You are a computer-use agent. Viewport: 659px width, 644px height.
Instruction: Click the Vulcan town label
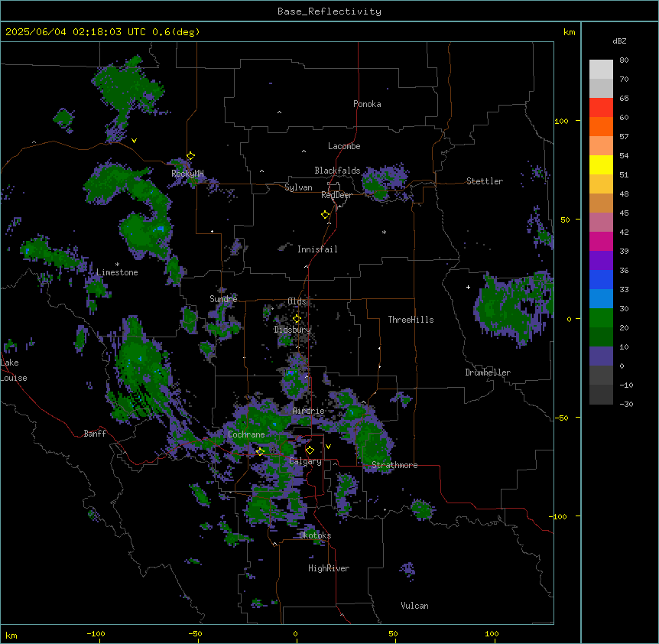coord(414,606)
